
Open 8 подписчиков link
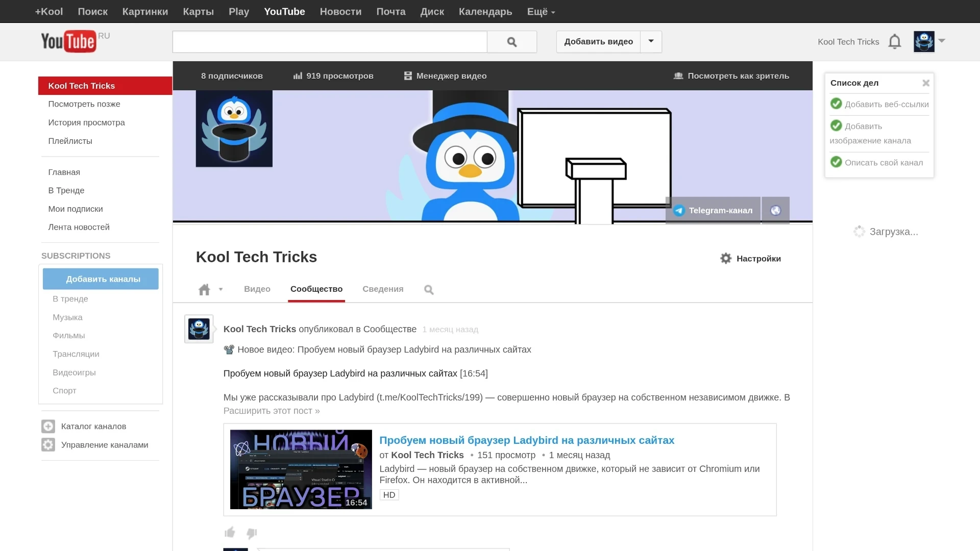232,76
